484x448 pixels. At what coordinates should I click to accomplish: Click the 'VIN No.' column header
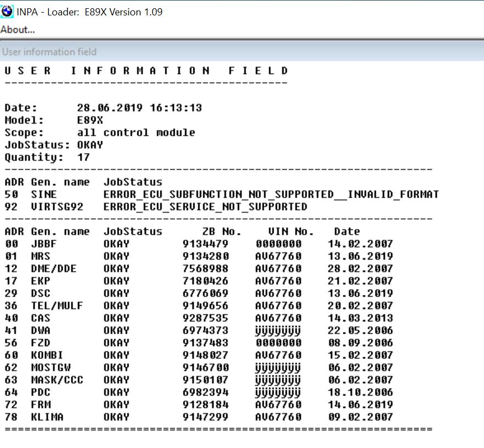pos(291,231)
